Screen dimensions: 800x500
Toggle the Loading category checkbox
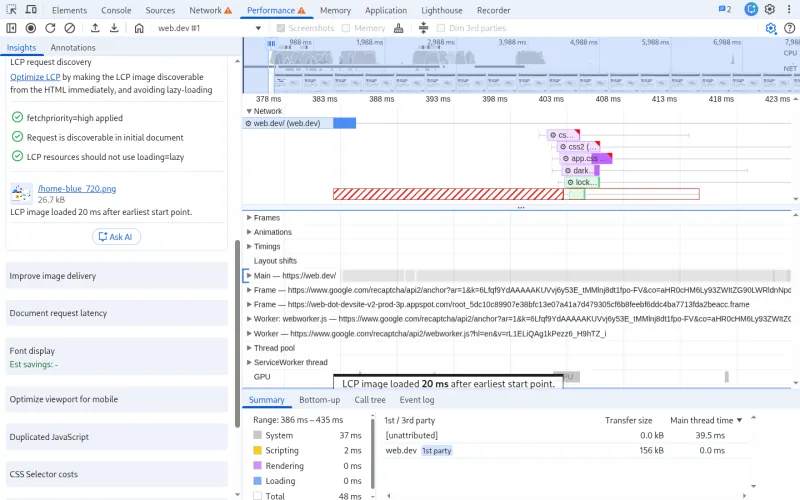pos(258,481)
